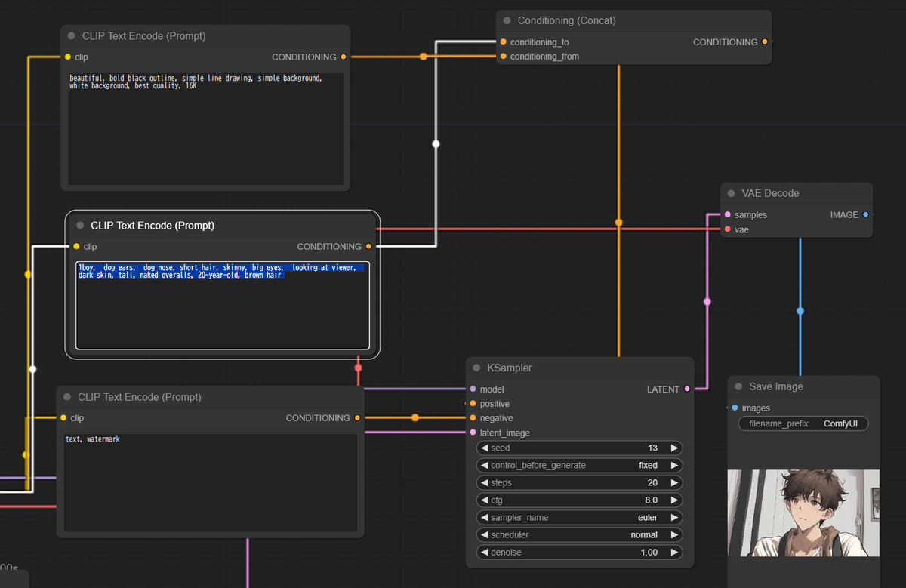This screenshot has width=906, height=588.
Task: Click the IMAGE output socket on VAE Decode
Action: [x=865, y=215]
